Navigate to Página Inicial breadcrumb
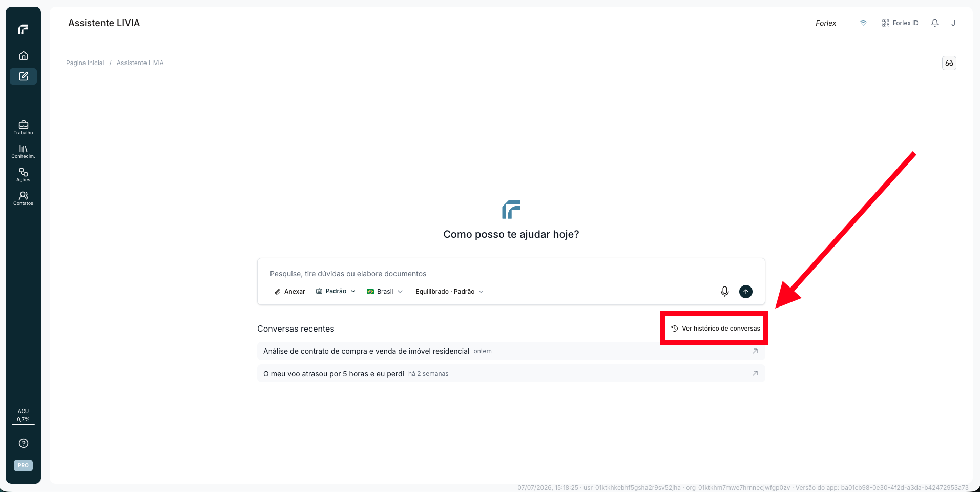This screenshot has width=980, height=492. (x=85, y=63)
